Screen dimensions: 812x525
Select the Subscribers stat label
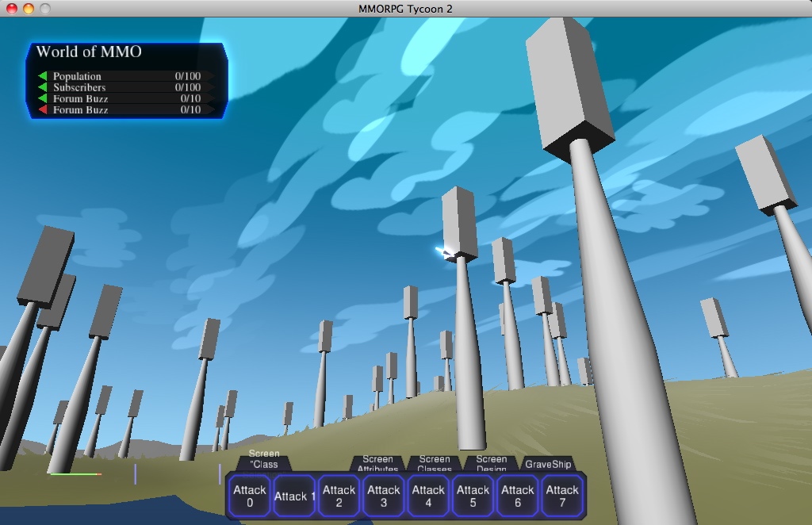click(x=79, y=87)
